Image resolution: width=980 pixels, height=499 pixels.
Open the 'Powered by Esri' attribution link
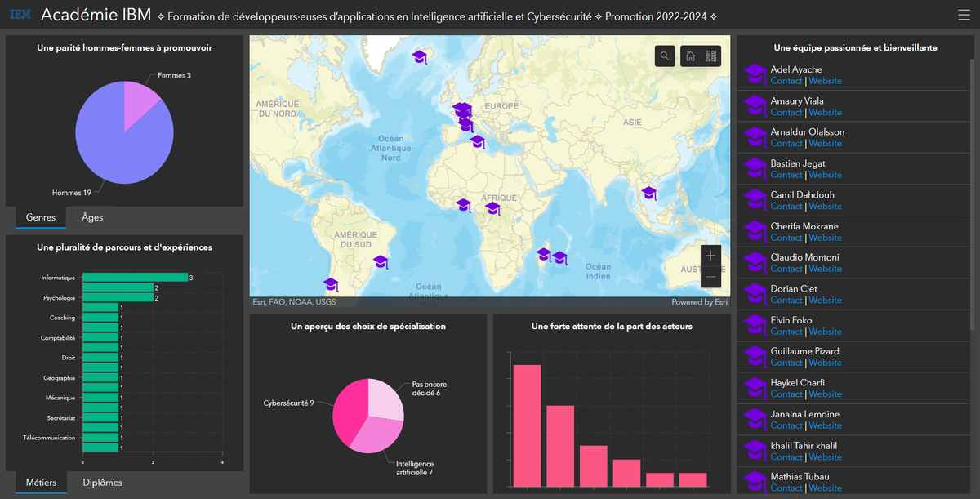[x=699, y=302]
